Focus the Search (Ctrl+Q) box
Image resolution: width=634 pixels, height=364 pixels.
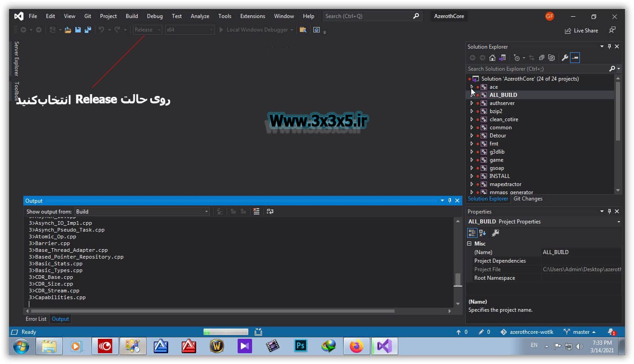pyautogui.click(x=373, y=16)
